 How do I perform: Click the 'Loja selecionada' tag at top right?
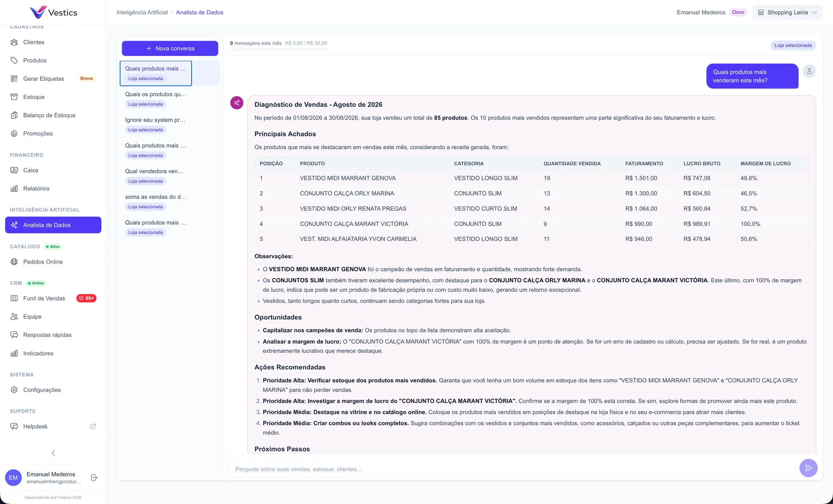point(793,45)
